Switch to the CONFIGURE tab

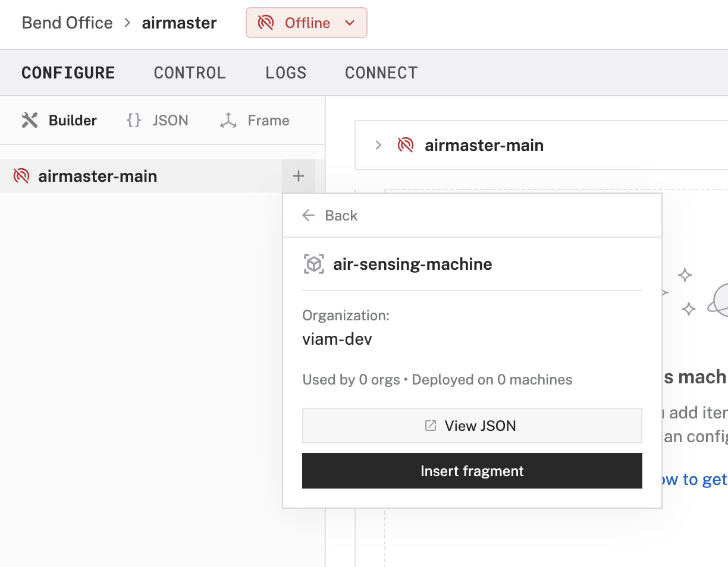[68, 73]
